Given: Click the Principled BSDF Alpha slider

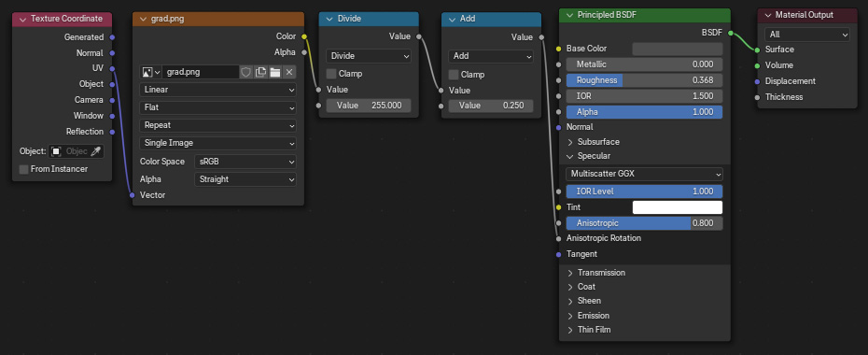Looking at the screenshot, I should pos(644,112).
